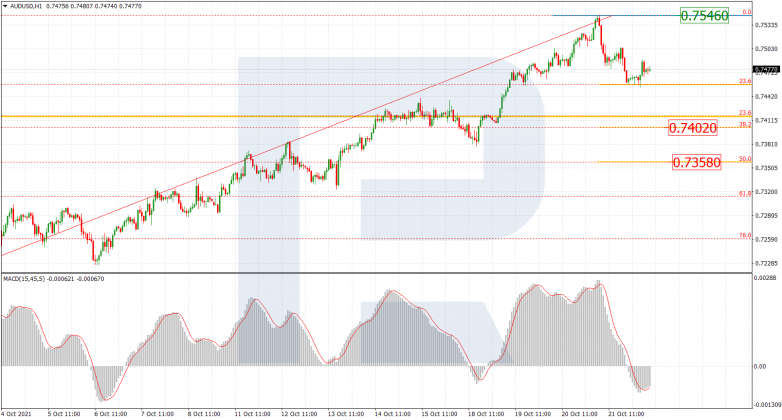Click the 0.0 Fibonacci level label
The image size is (782, 420).
pyautogui.click(x=747, y=12)
